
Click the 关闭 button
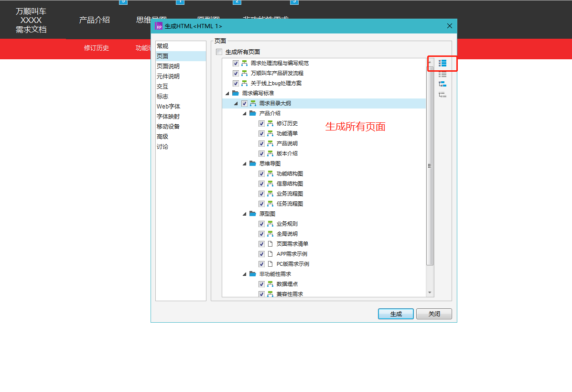(434, 314)
